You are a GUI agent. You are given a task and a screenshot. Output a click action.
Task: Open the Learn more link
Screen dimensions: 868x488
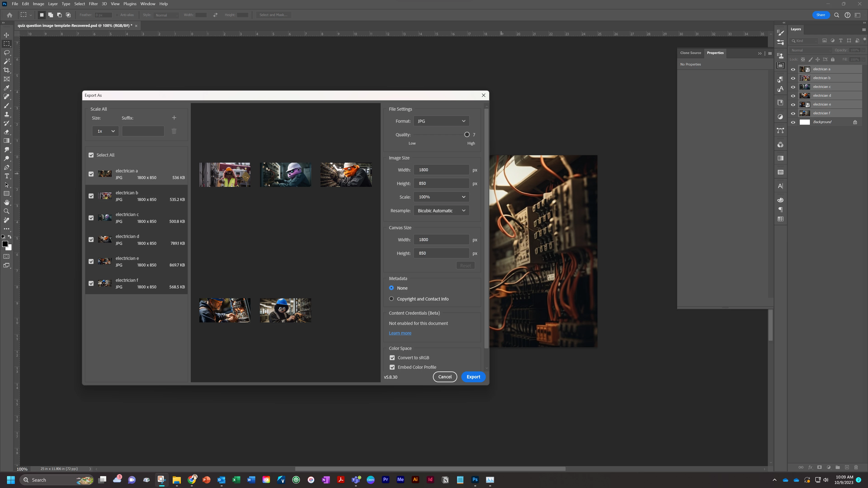click(400, 333)
